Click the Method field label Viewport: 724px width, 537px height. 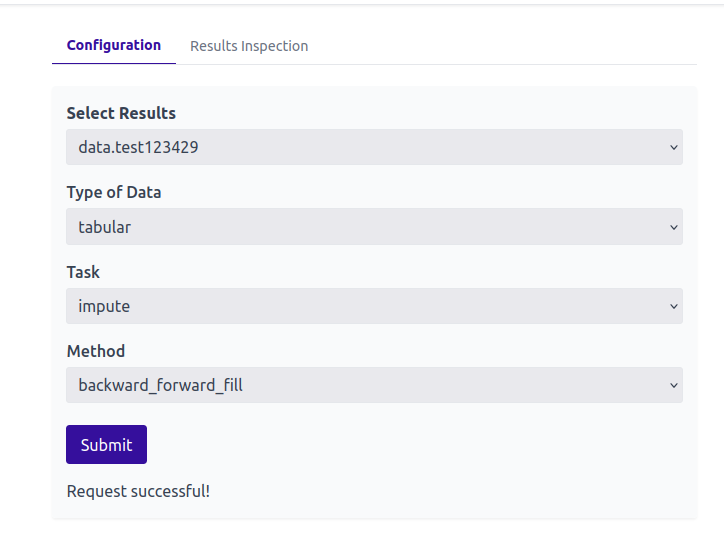(96, 351)
